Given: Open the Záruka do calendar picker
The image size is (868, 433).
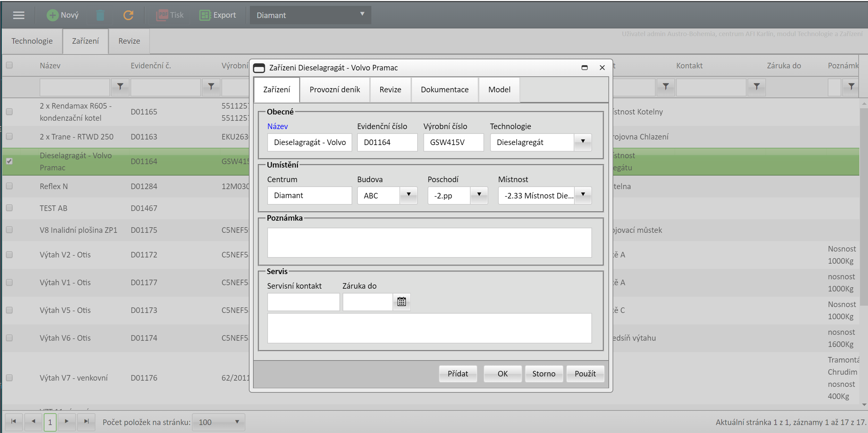Looking at the screenshot, I should 402,302.
